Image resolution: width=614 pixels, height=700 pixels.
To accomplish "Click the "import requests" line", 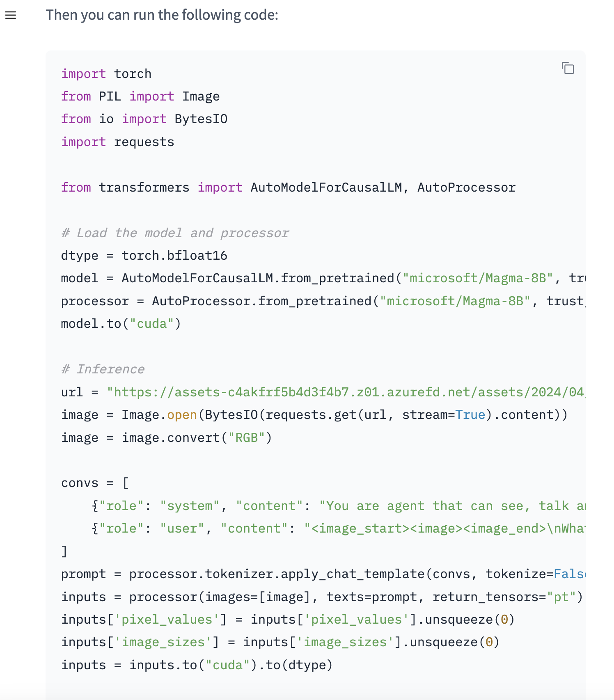I will tap(117, 142).
